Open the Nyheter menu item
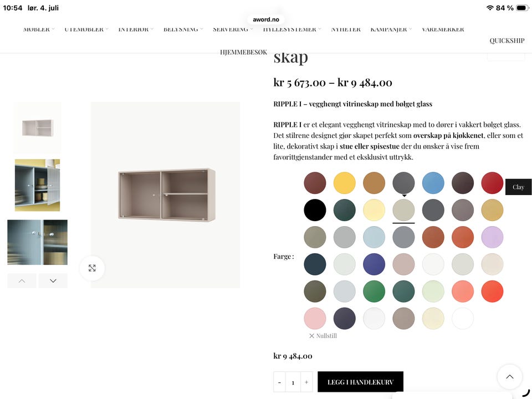 [x=346, y=29]
